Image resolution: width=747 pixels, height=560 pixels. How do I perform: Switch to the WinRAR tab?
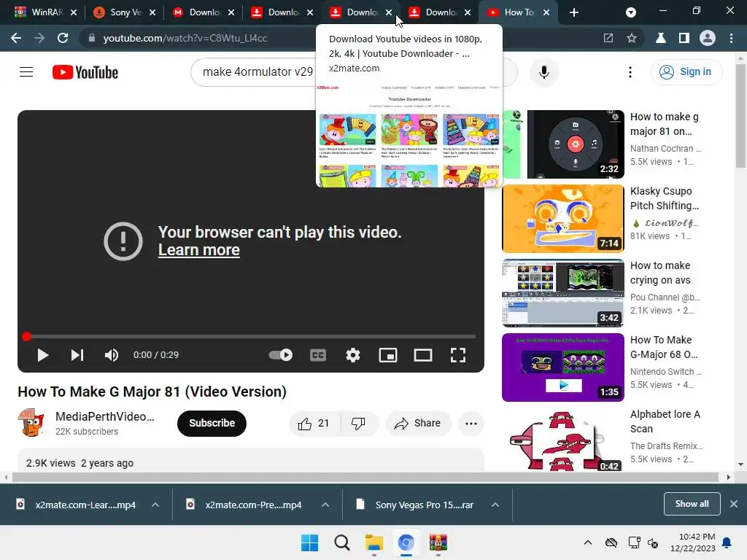(x=39, y=12)
